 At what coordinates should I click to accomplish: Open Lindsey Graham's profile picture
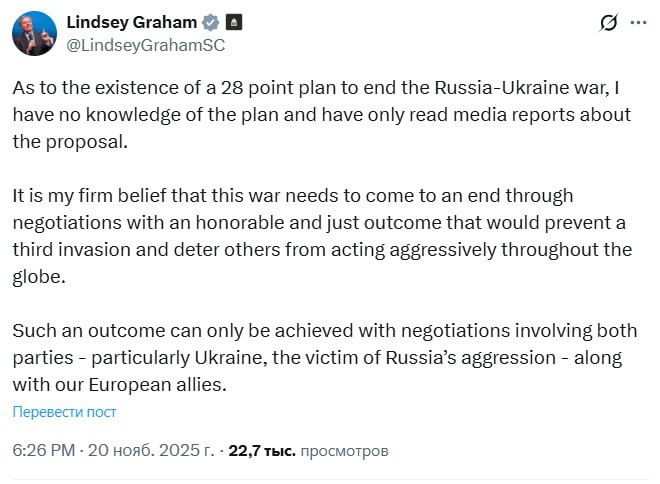[35, 33]
